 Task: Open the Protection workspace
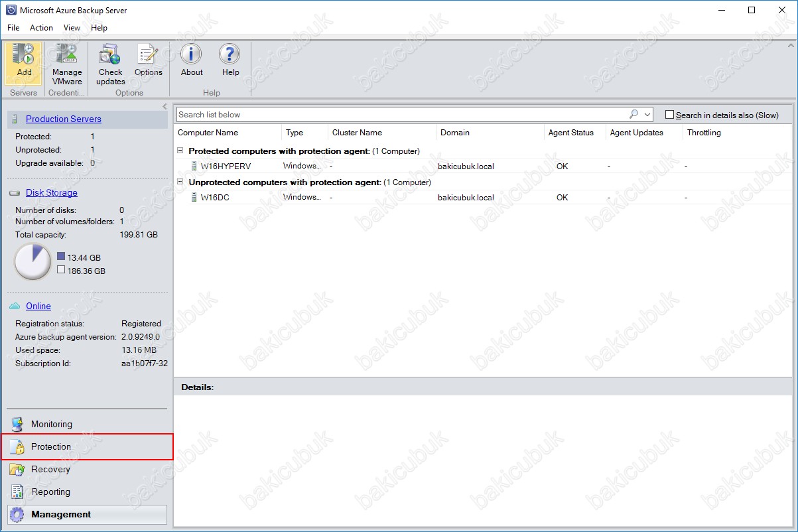coord(87,446)
